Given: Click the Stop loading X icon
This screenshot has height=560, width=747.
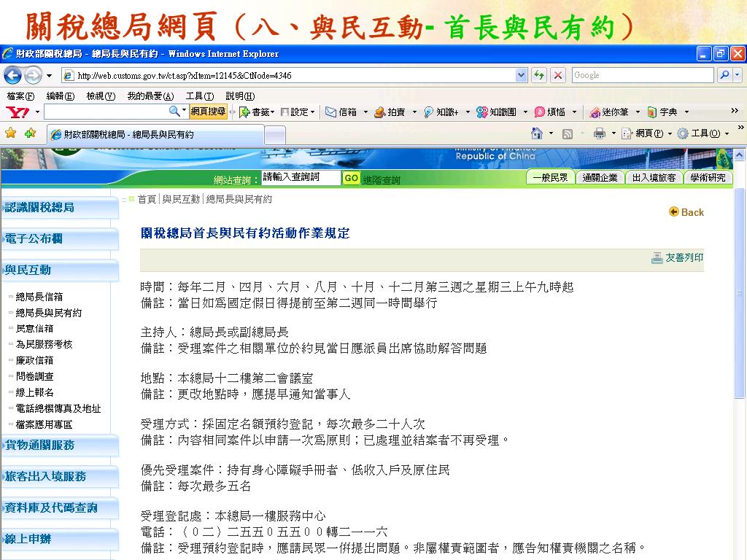Looking at the screenshot, I should (x=558, y=75).
